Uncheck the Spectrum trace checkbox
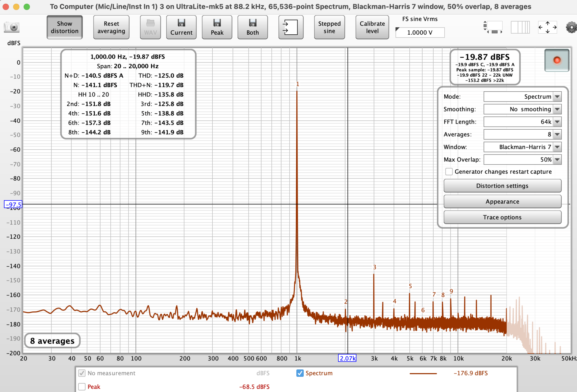This screenshot has width=577, height=392. 300,373
